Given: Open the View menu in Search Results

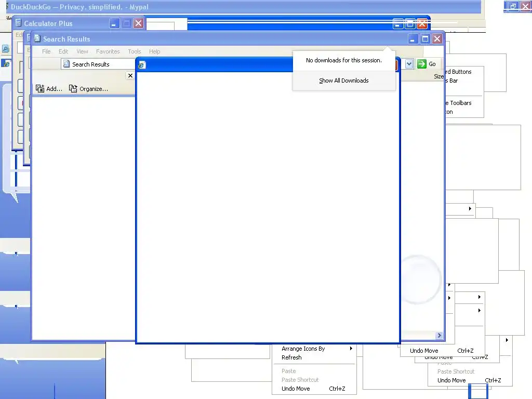Looking at the screenshot, I should coord(82,51).
